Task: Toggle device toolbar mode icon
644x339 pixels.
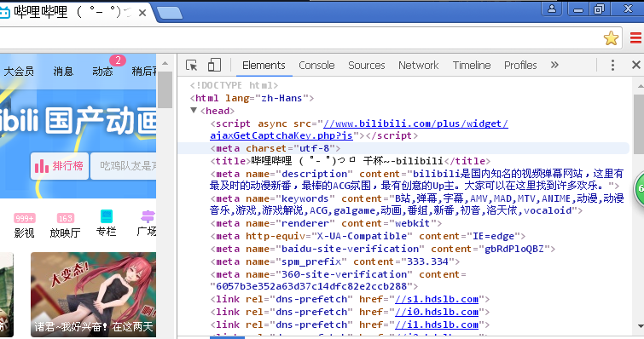Action: tap(214, 65)
